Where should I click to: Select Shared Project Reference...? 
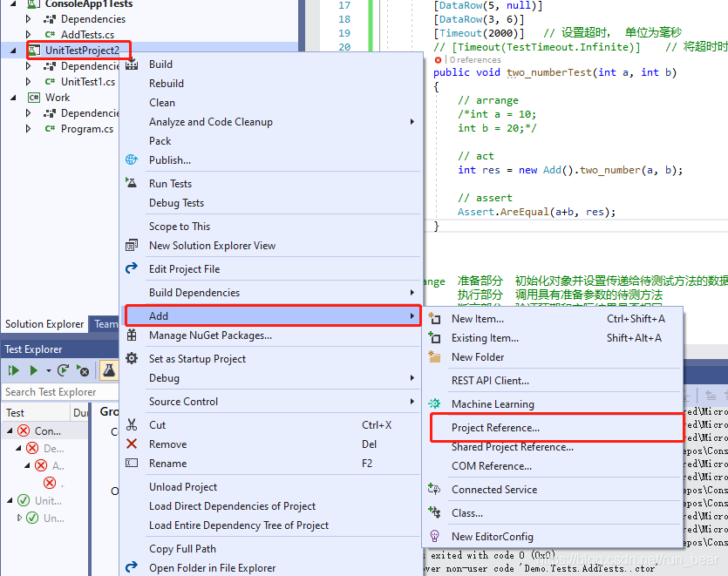click(x=553, y=446)
